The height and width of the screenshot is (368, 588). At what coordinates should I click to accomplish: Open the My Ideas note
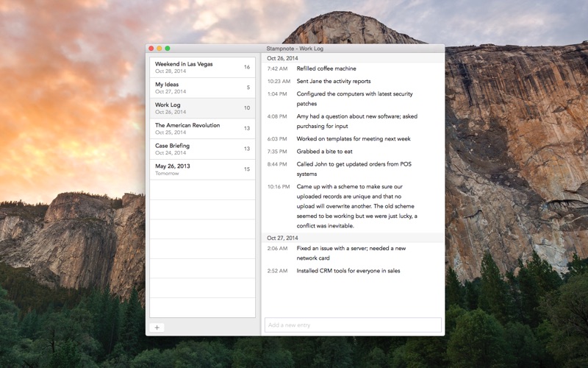(x=203, y=88)
